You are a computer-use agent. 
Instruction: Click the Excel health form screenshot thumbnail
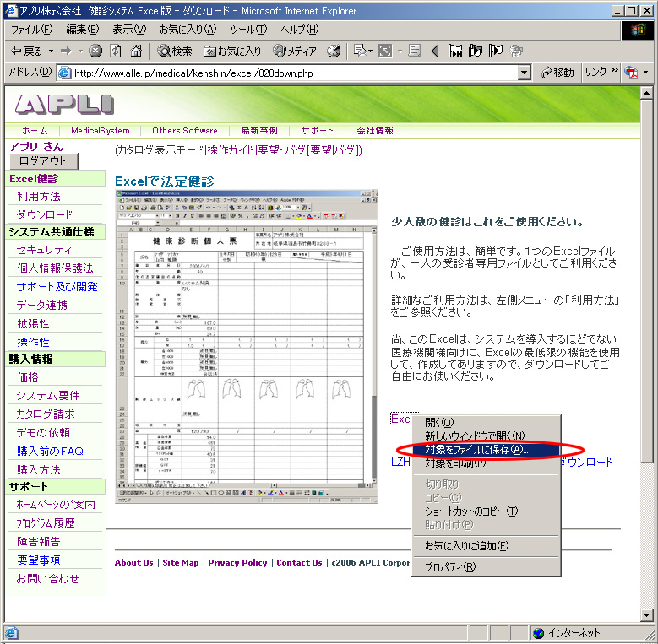coord(247,346)
